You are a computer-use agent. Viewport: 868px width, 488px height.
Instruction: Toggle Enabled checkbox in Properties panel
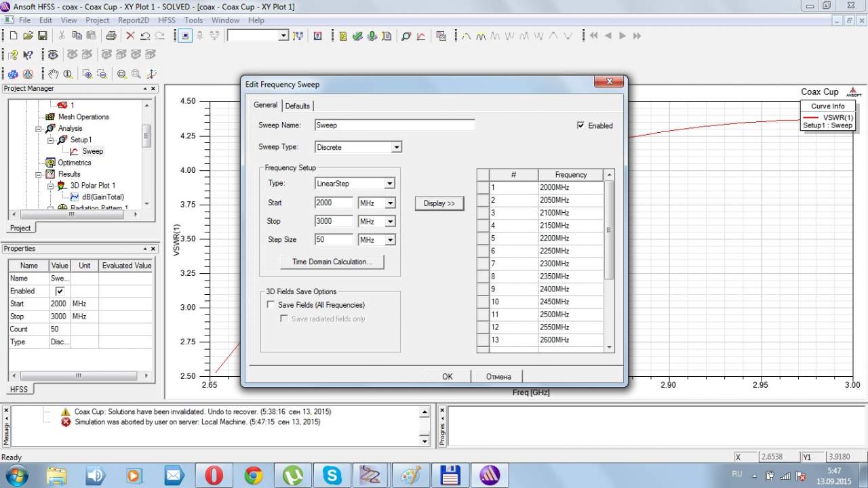pos(60,291)
